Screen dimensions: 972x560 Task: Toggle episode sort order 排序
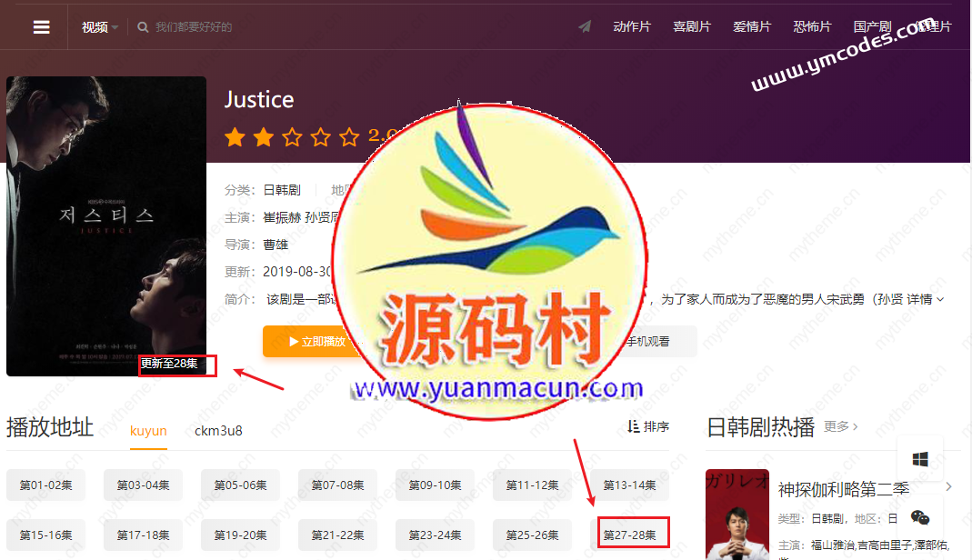(648, 426)
